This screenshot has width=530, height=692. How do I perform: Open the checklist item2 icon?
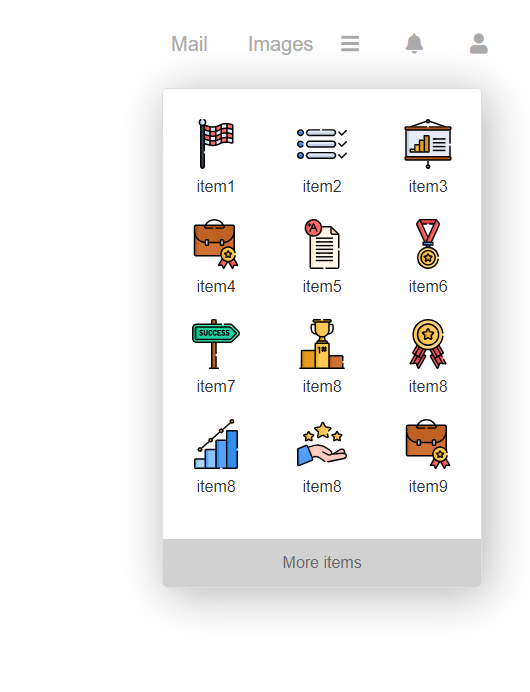coord(322,144)
